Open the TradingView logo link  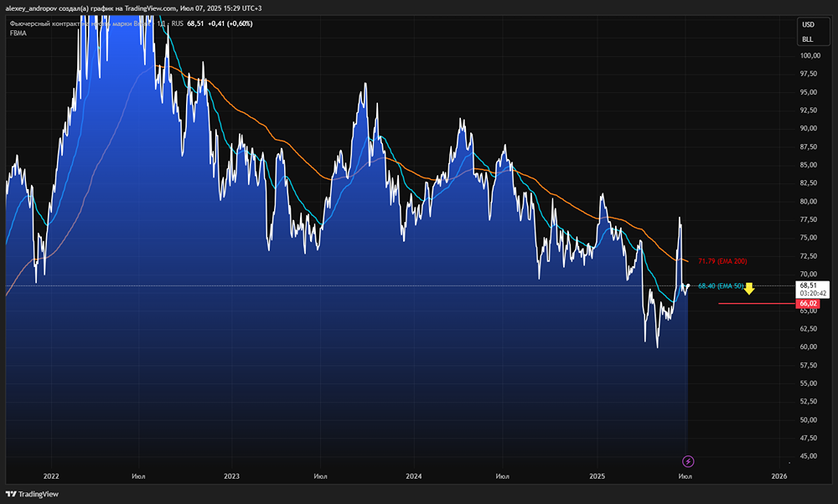click(x=32, y=494)
